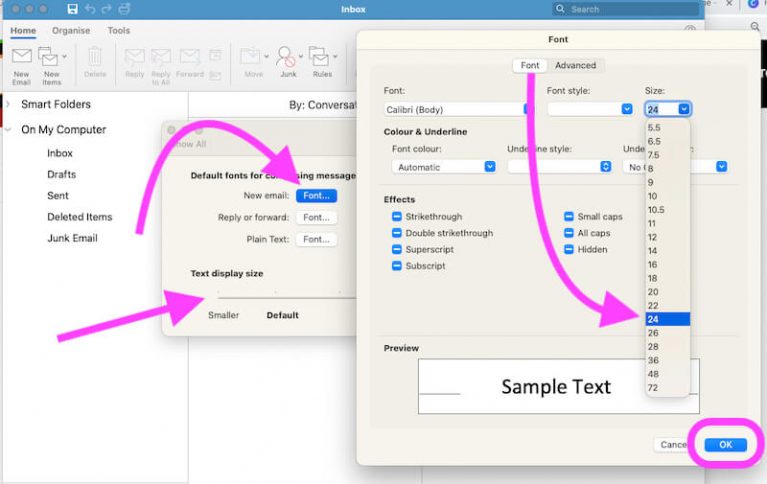The height and width of the screenshot is (484, 767).
Task: Click the Size dropdown arrow
Action: [x=684, y=109]
